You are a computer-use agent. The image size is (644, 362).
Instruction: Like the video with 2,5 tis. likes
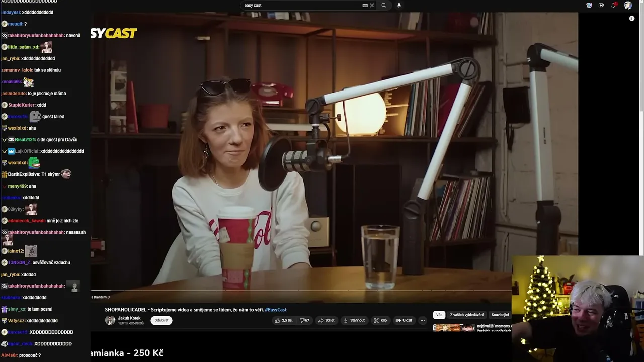(283, 320)
